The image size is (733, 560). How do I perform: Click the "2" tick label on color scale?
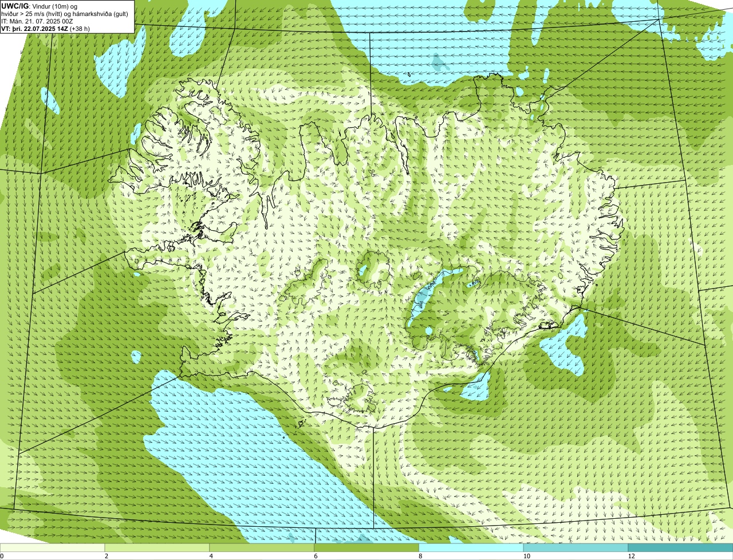click(x=106, y=556)
